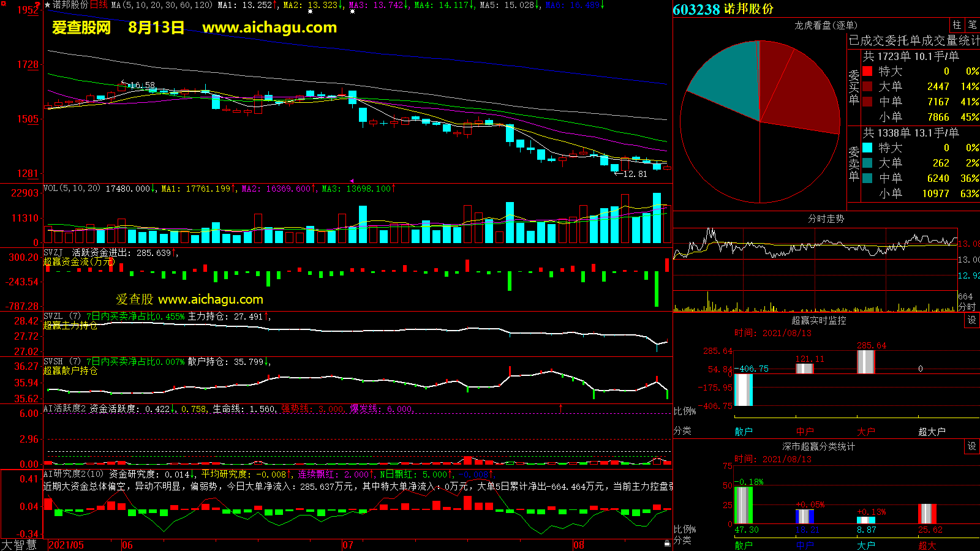Click the 06 month marker on time axis
The height and width of the screenshot is (551, 980).
(127, 545)
